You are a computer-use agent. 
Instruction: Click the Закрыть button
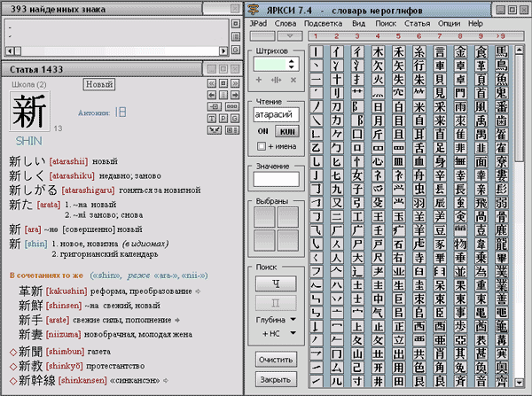[x=276, y=380]
